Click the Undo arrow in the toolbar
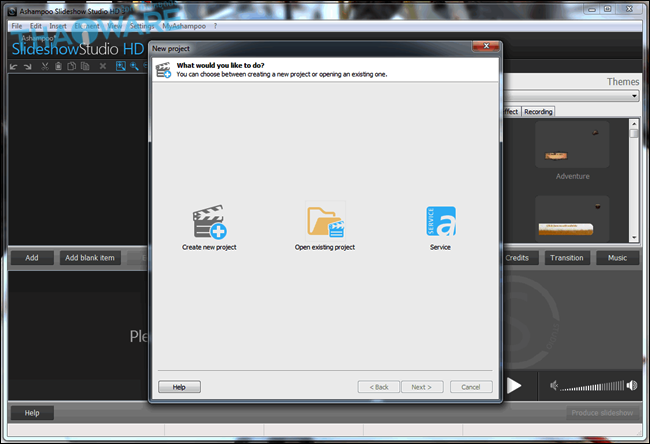 click(x=14, y=66)
